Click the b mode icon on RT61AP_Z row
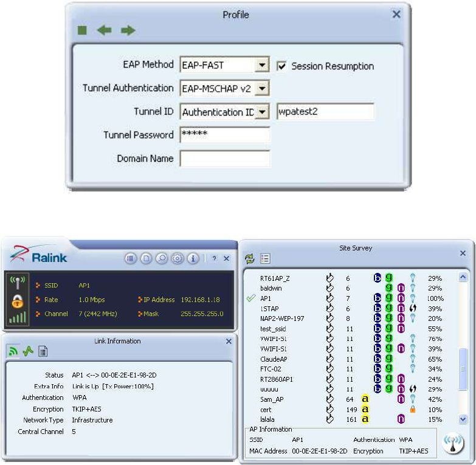 pyautogui.click(x=377, y=278)
